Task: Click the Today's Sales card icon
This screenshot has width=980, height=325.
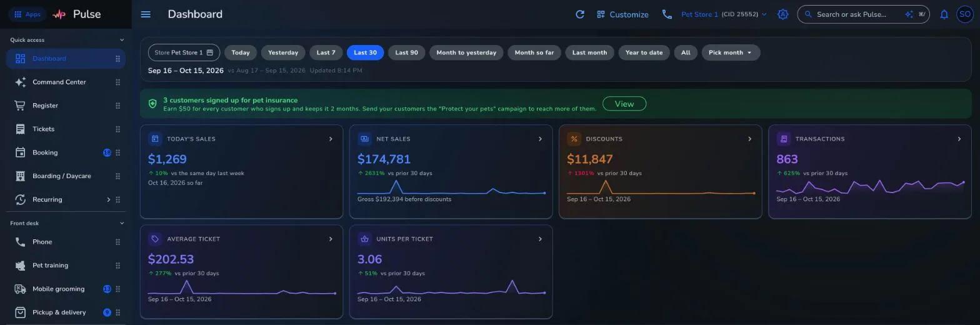Action: pyautogui.click(x=155, y=139)
